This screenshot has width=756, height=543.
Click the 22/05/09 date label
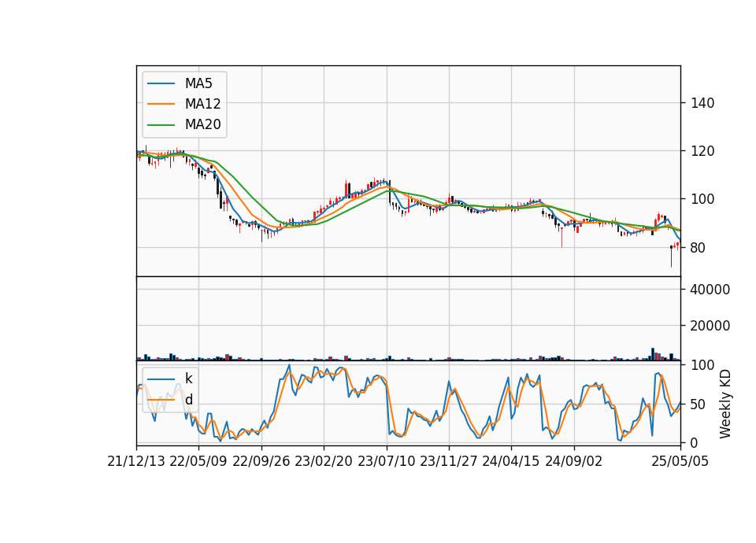198,461
